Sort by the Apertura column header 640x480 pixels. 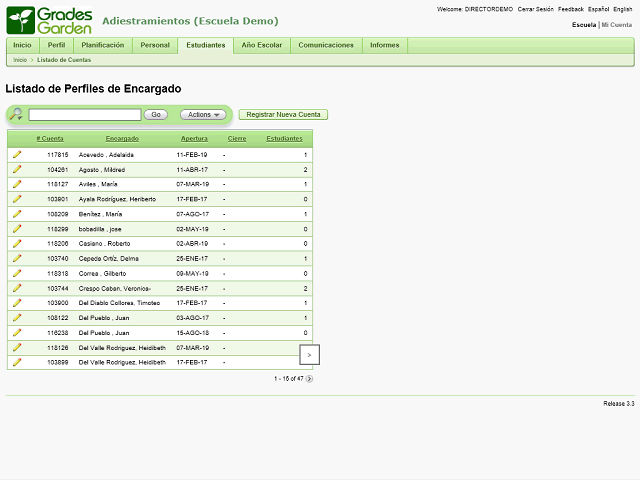pyautogui.click(x=194, y=138)
